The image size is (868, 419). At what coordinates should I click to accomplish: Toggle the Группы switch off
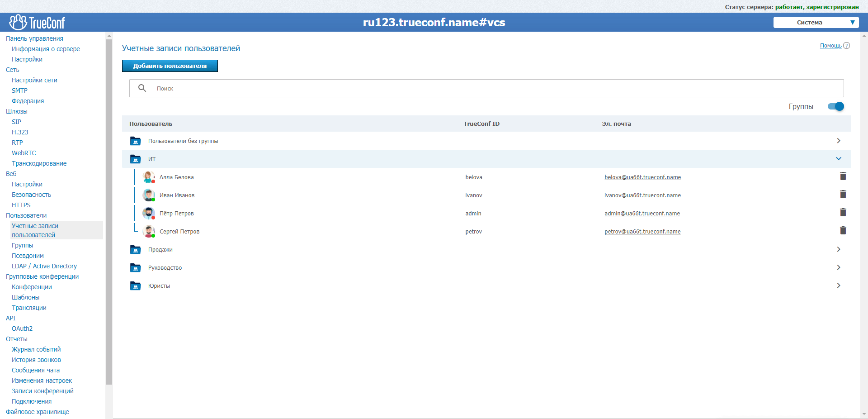click(835, 106)
